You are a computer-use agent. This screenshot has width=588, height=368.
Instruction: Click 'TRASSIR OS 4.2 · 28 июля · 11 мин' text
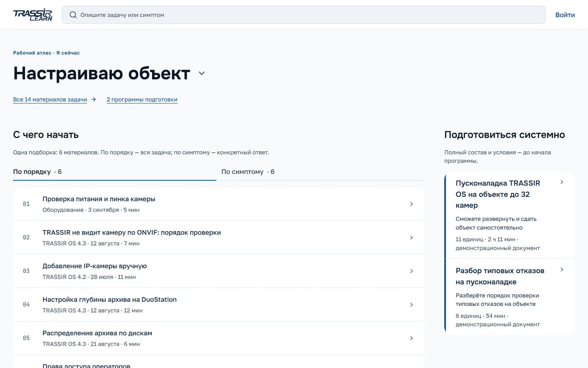(89, 277)
